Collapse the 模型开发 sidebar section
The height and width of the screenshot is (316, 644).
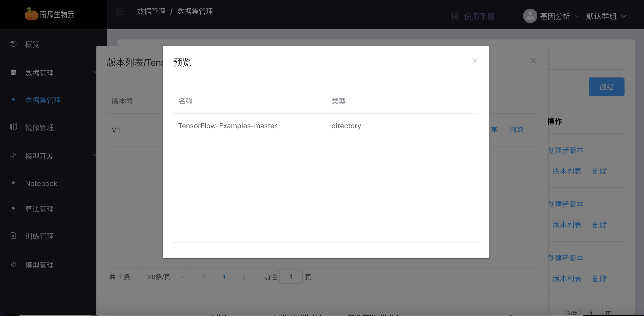tap(94, 155)
